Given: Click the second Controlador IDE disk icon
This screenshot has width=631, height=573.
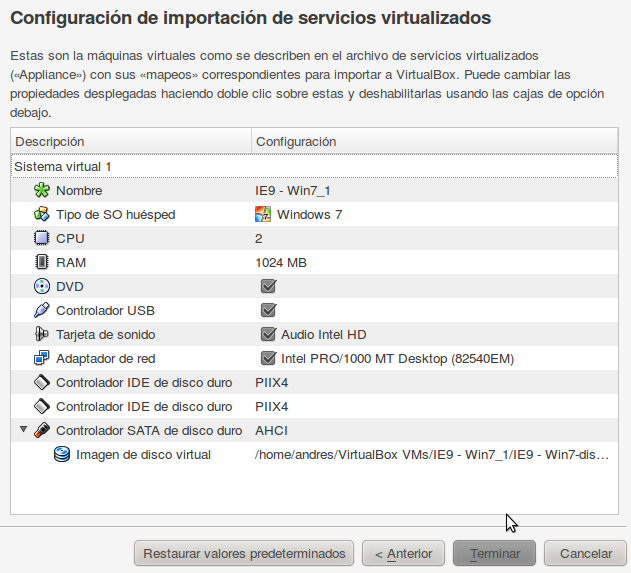Looking at the screenshot, I should tap(42, 406).
